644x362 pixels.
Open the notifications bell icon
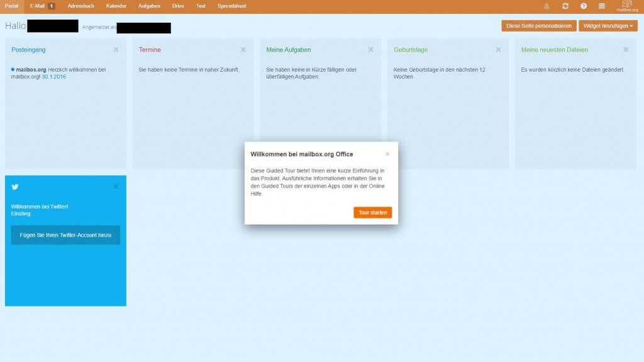547,6
